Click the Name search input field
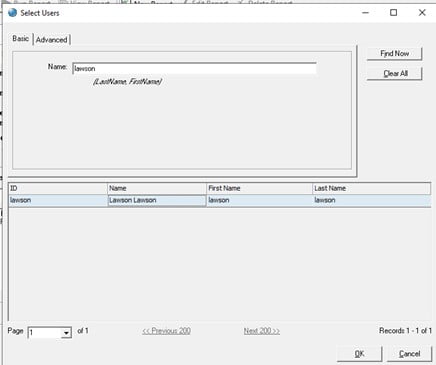436x365 pixels. 194,69
